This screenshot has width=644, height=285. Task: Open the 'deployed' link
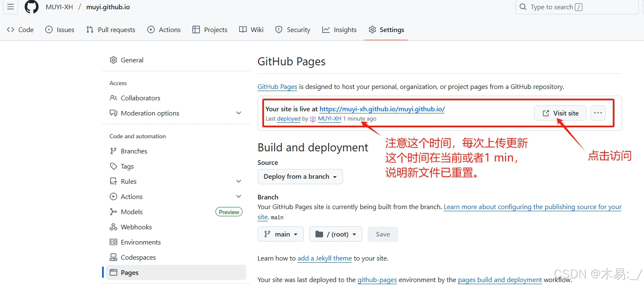[289, 119]
